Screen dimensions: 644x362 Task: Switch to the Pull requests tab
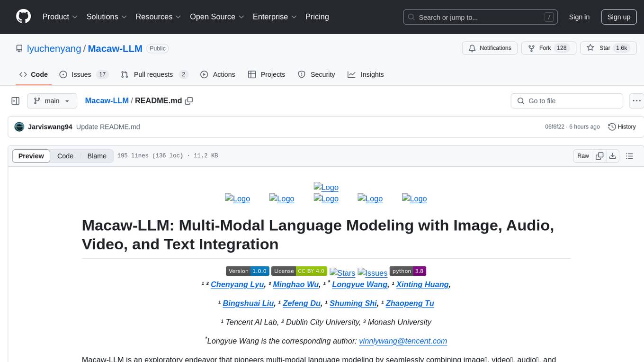(154, 74)
